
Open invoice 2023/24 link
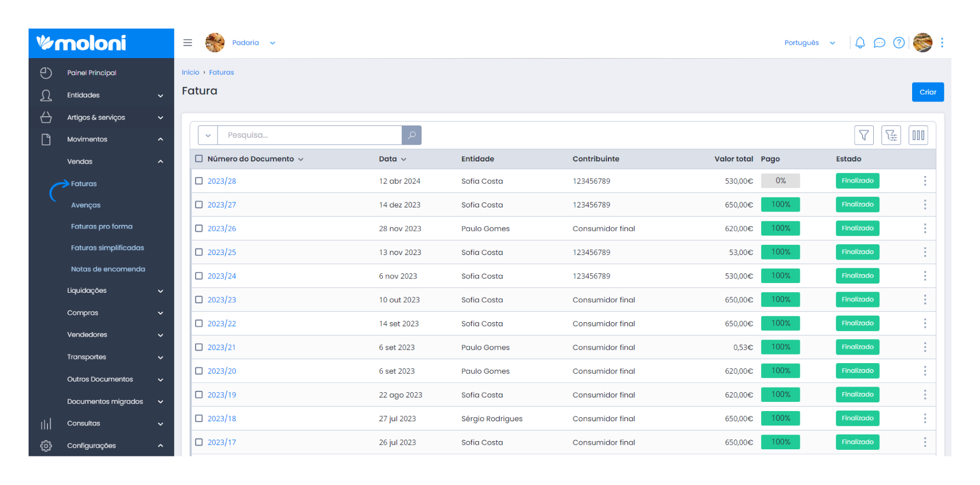click(222, 276)
